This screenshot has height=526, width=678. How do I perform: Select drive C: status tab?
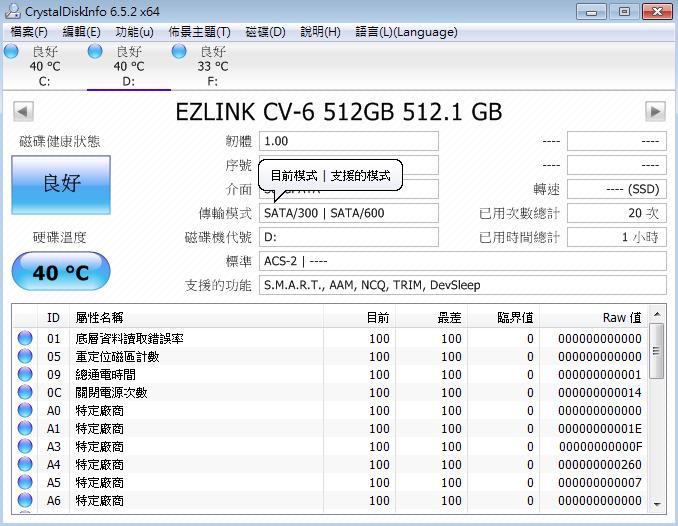tap(45, 66)
